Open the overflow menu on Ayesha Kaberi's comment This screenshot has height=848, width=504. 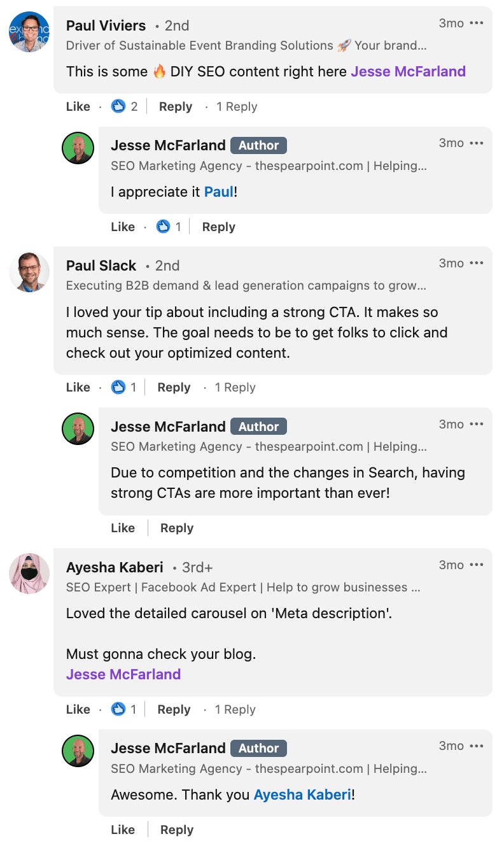477,565
